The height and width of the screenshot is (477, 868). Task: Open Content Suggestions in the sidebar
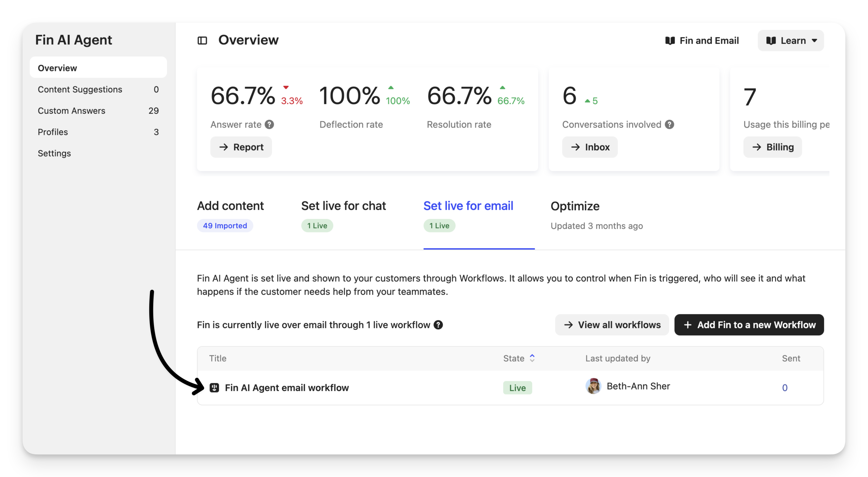coord(98,89)
